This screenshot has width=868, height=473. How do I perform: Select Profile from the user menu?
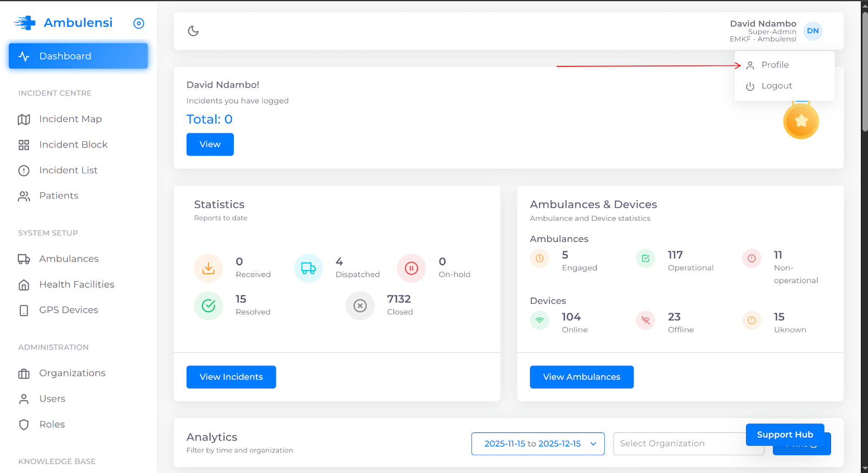point(775,65)
